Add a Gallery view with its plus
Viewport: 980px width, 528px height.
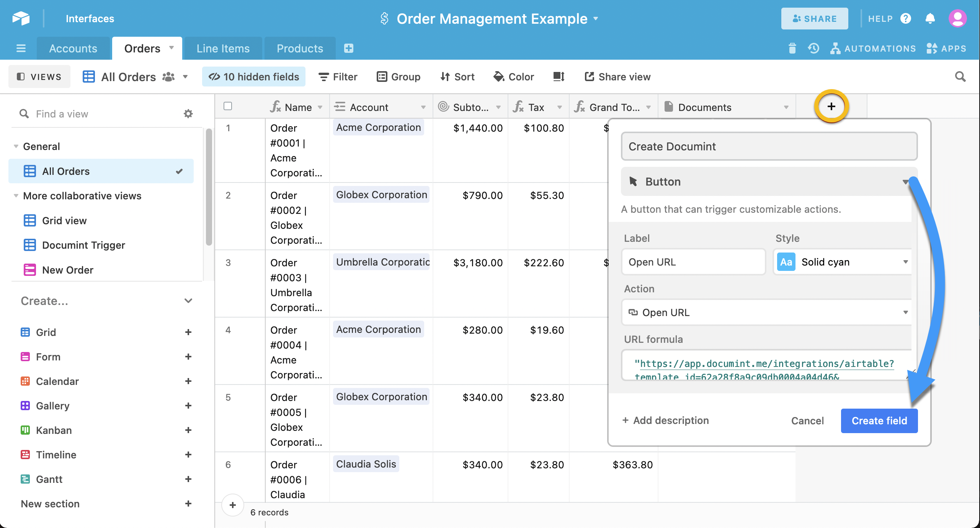188,406
